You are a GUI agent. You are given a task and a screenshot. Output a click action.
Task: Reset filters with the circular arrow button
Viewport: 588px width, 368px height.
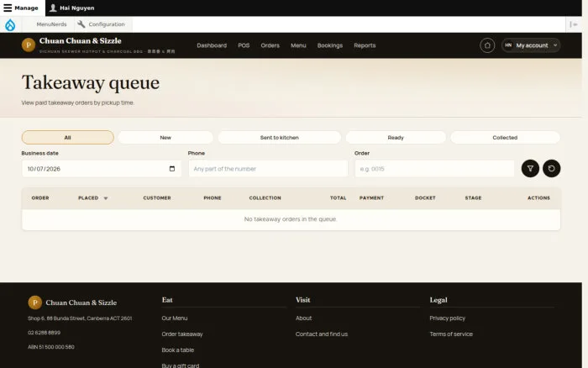point(551,168)
